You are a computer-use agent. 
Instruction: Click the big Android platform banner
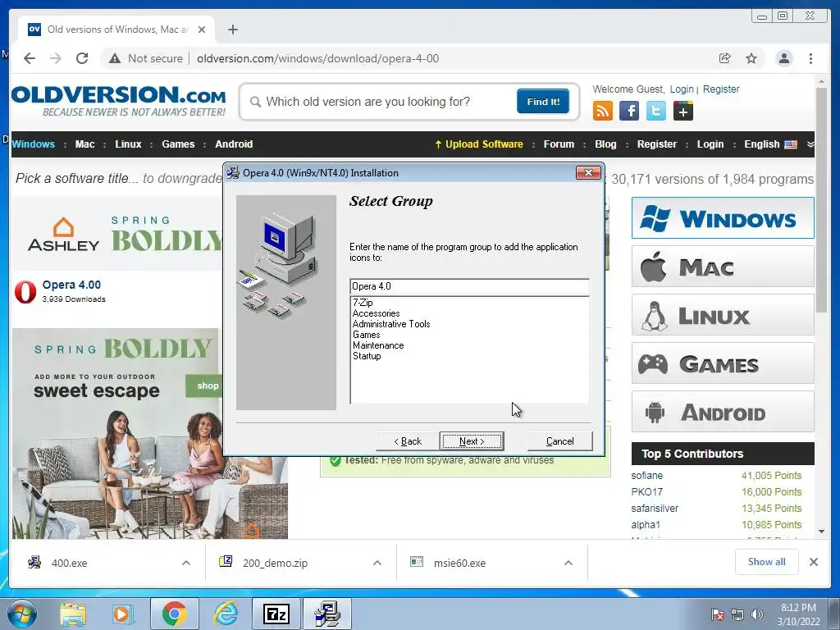(x=723, y=412)
